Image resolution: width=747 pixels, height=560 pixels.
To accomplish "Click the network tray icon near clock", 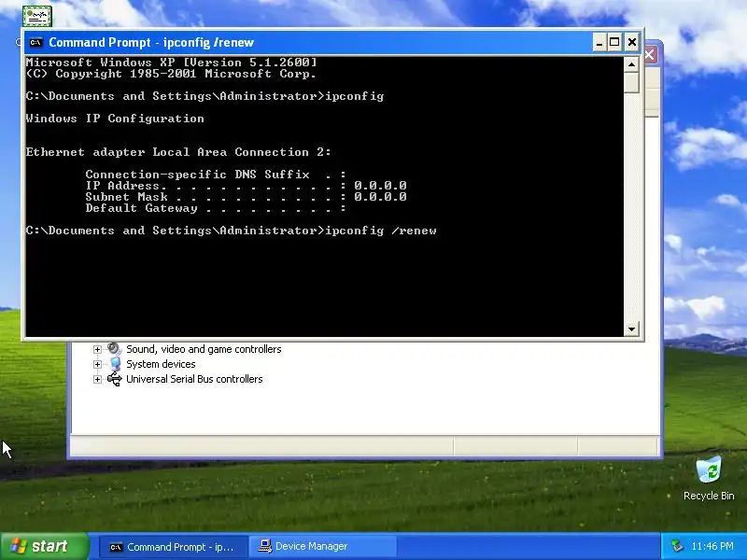I will click(x=676, y=546).
